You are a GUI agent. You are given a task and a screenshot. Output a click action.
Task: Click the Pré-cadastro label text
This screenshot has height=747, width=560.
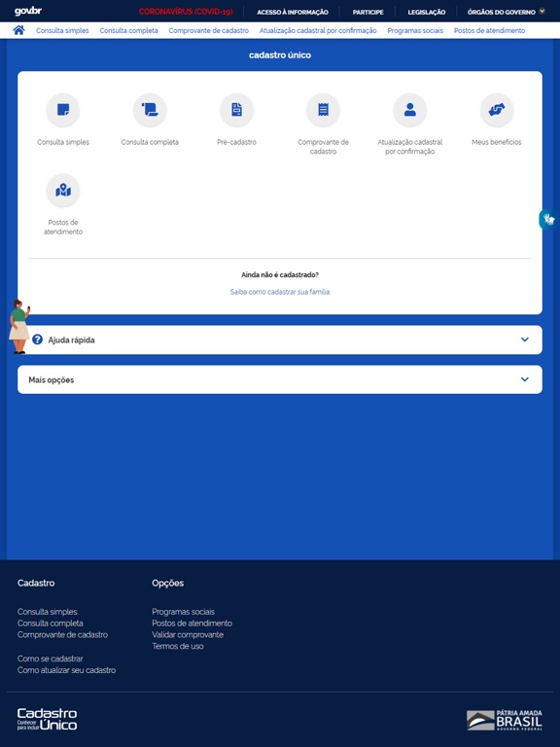236,142
